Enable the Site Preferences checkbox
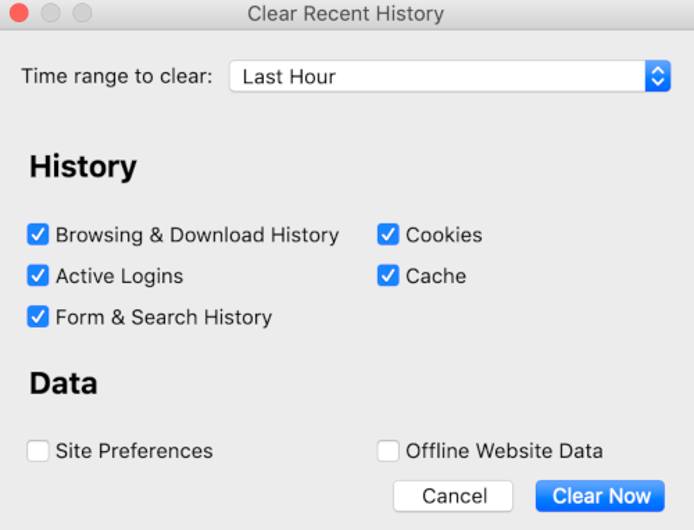The height and width of the screenshot is (530, 694). 38,451
